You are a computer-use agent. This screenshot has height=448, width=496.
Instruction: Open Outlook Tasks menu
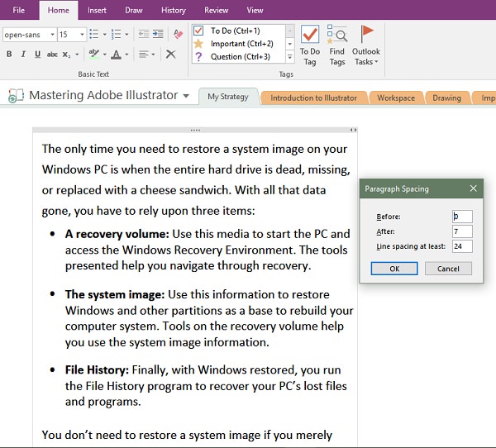coord(365,45)
